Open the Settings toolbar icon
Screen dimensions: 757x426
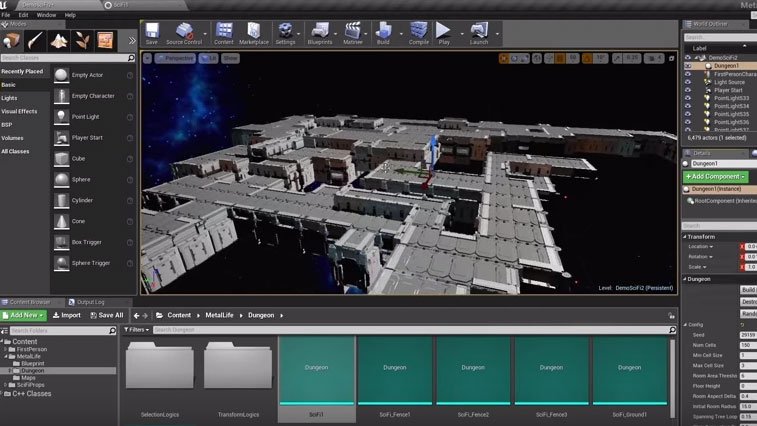click(x=285, y=33)
